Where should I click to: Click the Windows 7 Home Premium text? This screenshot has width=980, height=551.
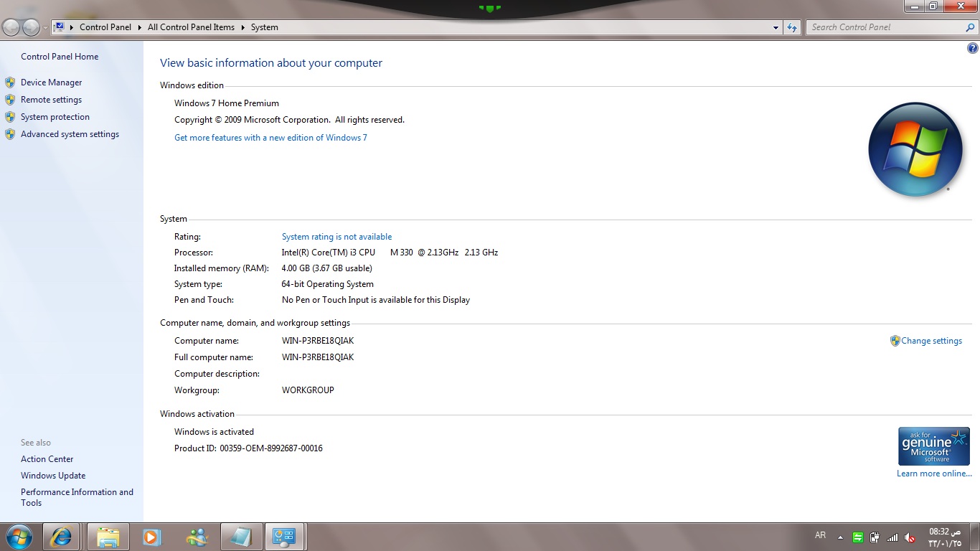click(x=227, y=103)
